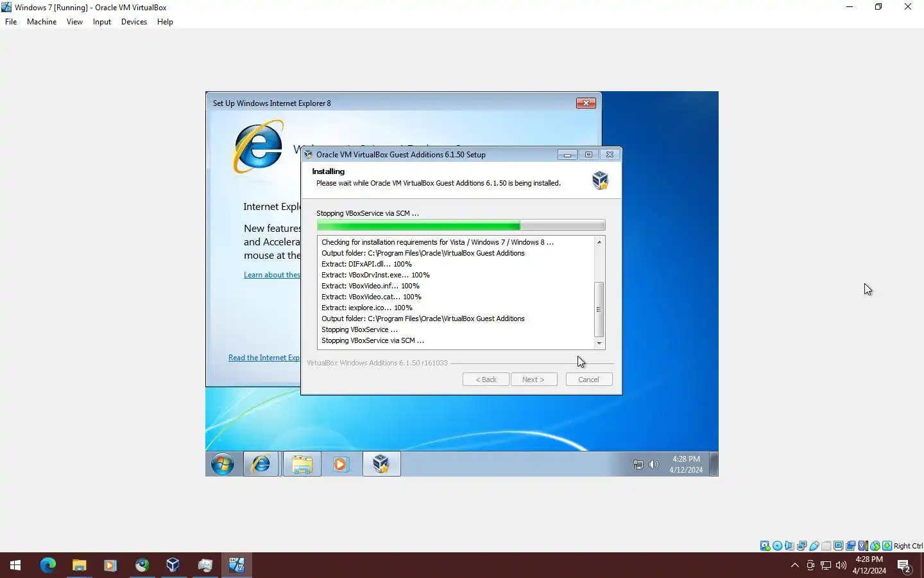Click the optical disk indicator icon
Screen dimensions: 924x578
point(777,546)
